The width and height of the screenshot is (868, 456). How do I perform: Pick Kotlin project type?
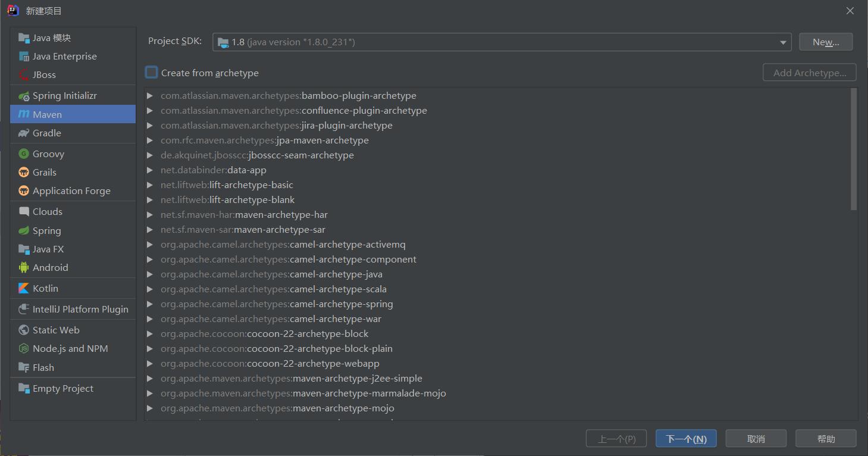(x=73, y=289)
